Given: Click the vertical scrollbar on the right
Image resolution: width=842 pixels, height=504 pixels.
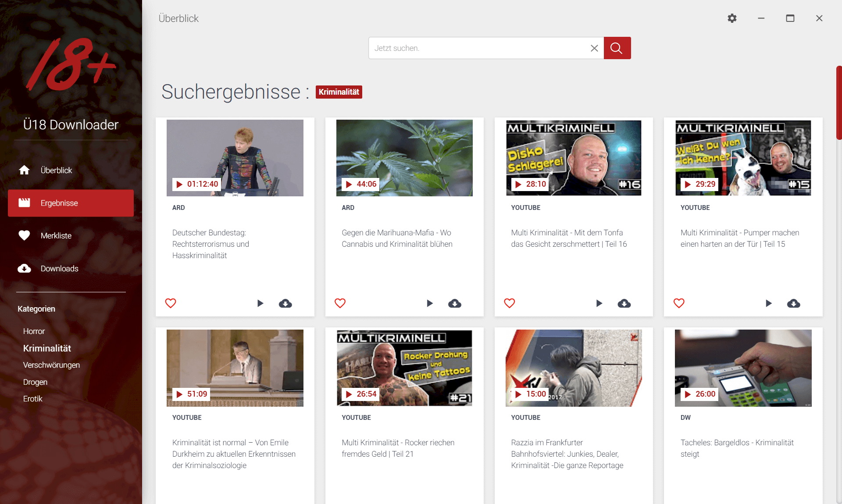Looking at the screenshot, I should [838, 103].
